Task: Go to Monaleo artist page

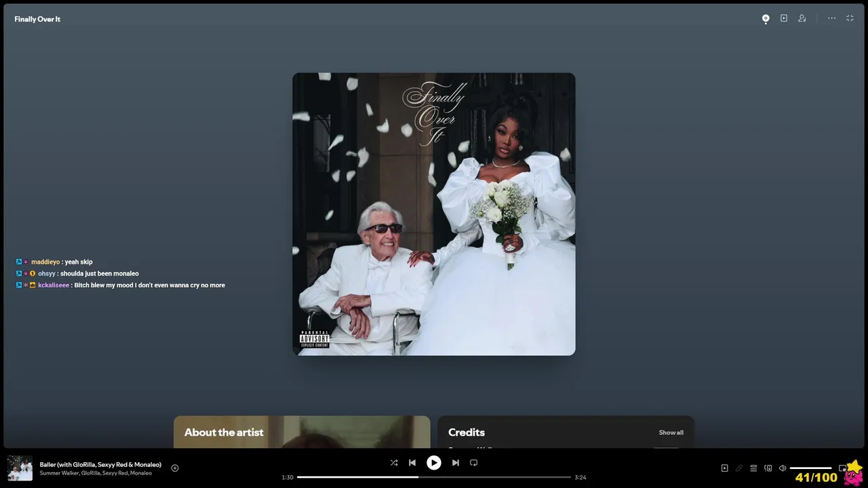Action: click(x=141, y=473)
